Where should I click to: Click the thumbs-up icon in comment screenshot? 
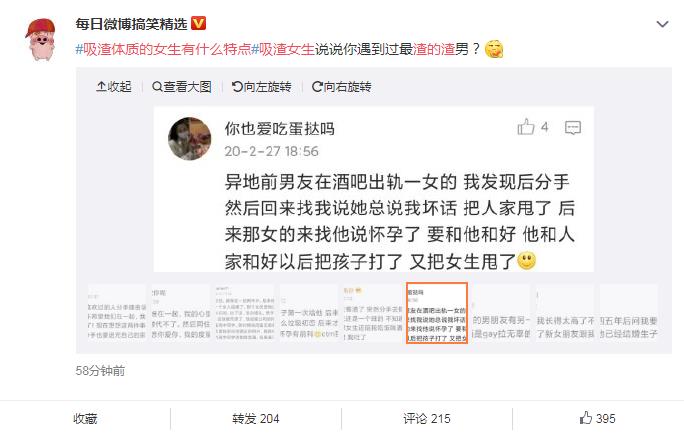526,127
